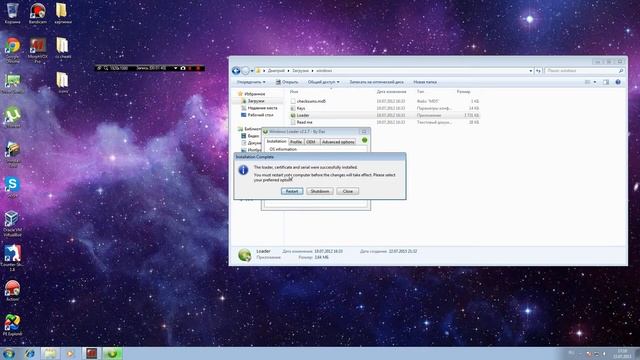Sort by the Имя column header
The image size is (640, 360).
[294, 92]
